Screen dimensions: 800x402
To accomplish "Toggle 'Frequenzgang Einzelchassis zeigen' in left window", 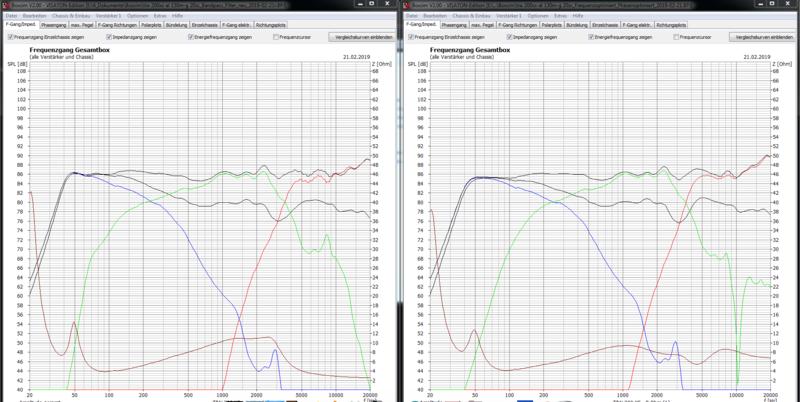I will click(10, 36).
